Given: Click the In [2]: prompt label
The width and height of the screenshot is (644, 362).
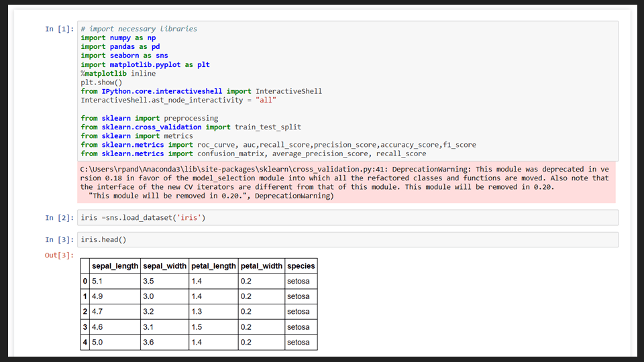Looking at the screenshot, I should coord(60,217).
